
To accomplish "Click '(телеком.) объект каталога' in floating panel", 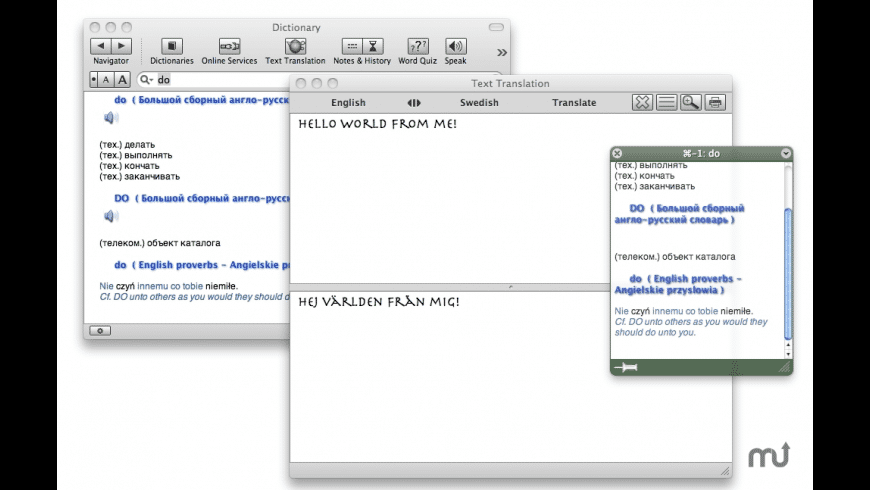I will pos(675,257).
